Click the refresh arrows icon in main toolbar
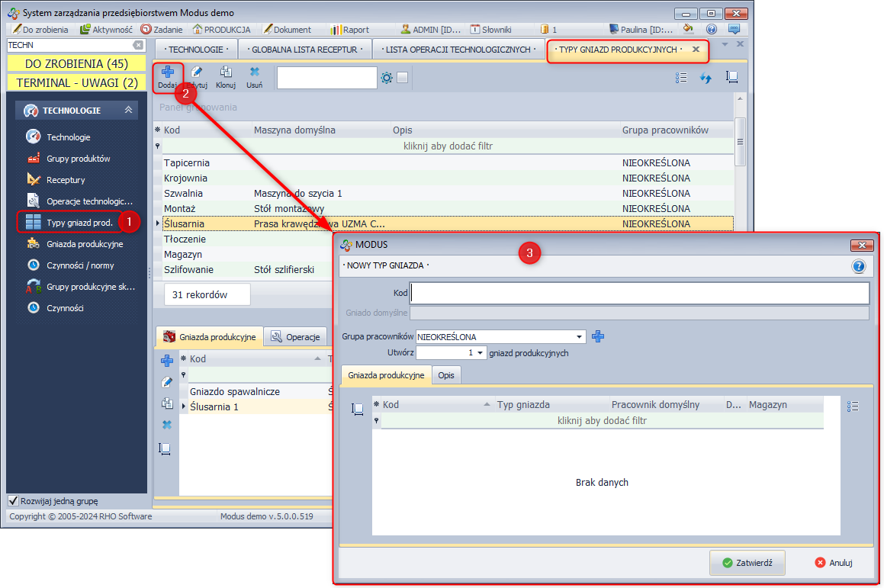The height and width of the screenshot is (588, 884). point(706,78)
